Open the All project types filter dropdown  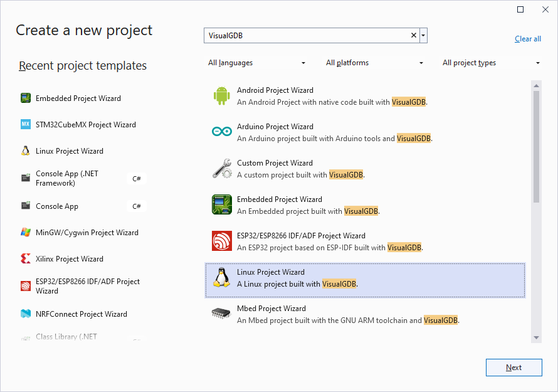pyautogui.click(x=491, y=63)
